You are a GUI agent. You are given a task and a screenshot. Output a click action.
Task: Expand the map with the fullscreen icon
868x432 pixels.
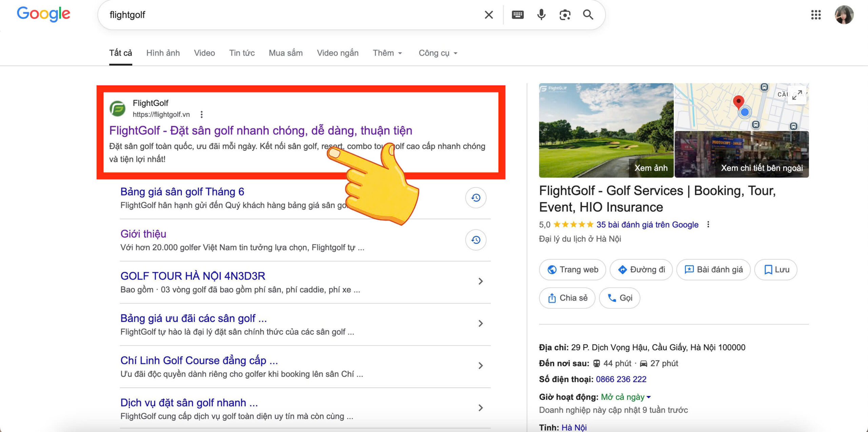797,95
